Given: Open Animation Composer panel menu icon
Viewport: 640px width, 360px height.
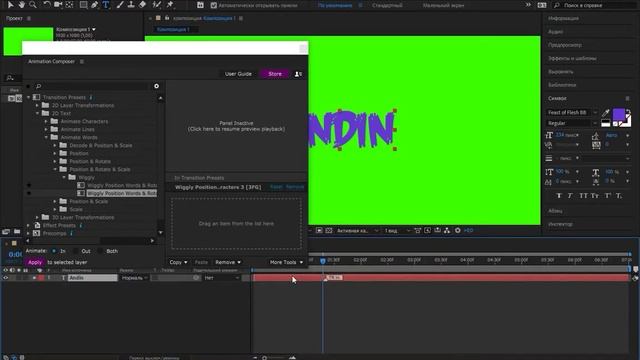Looking at the screenshot, I should tap(82, 61).
